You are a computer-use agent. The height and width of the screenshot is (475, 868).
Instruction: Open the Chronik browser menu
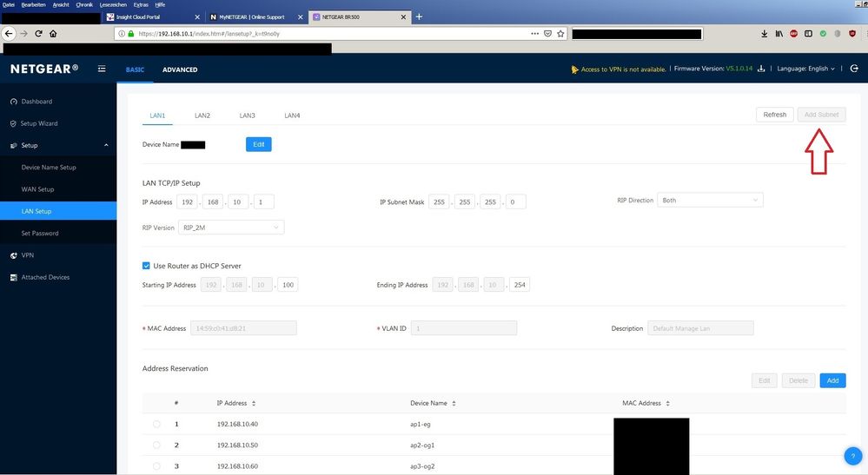[84, 4]
